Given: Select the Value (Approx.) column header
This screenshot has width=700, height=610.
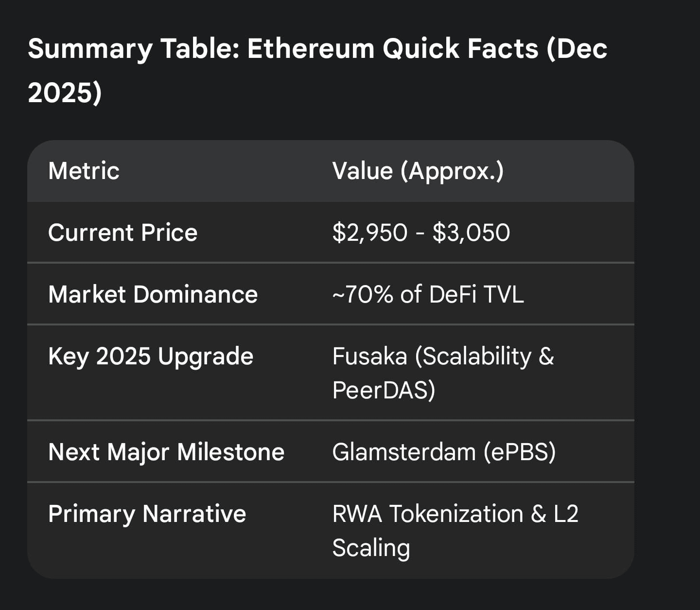Looking at the screenshot, I should [x=418, y=171].
